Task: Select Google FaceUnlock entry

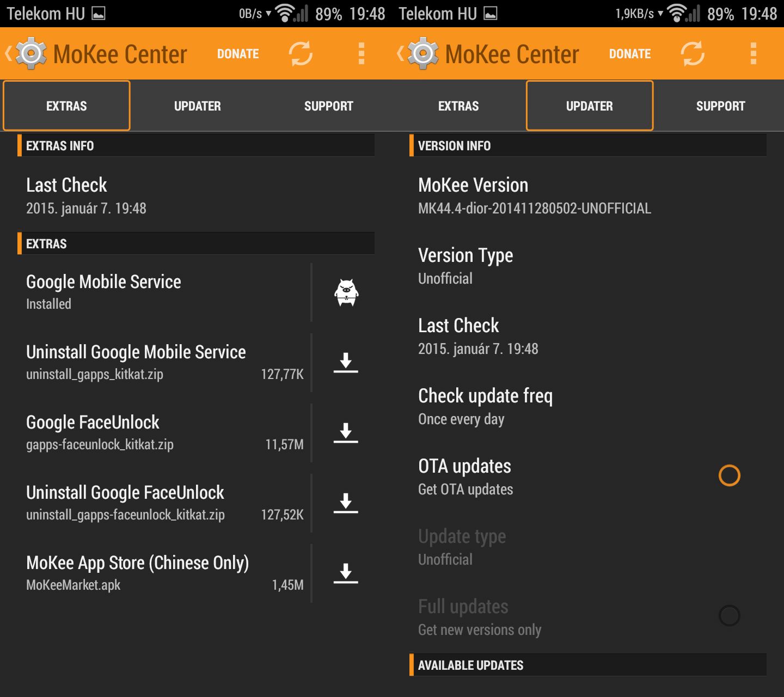Action: click(163, 432)
